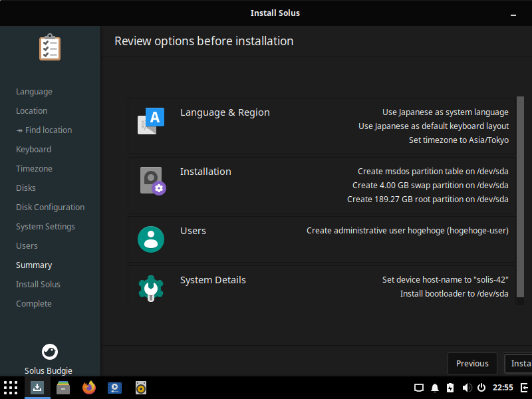This screenshot has width=532, height=399.
Task: Click the Installation disk drive icon
Action: [153, 181]
